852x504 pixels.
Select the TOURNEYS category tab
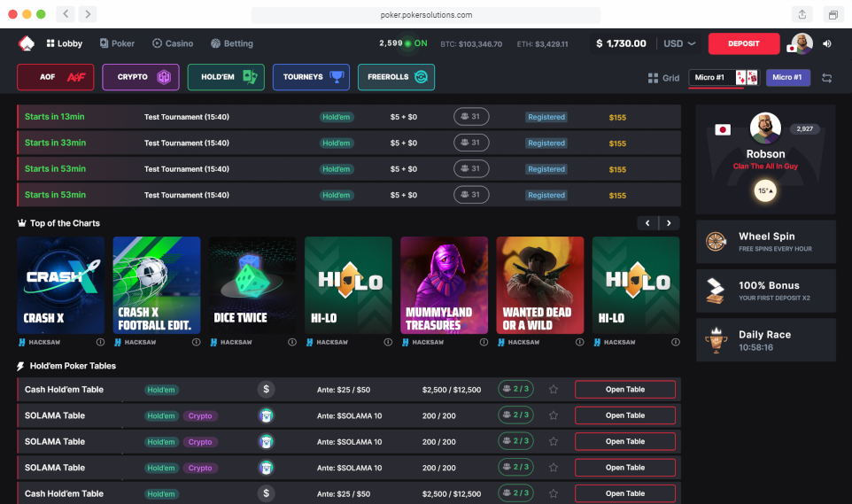311,77
